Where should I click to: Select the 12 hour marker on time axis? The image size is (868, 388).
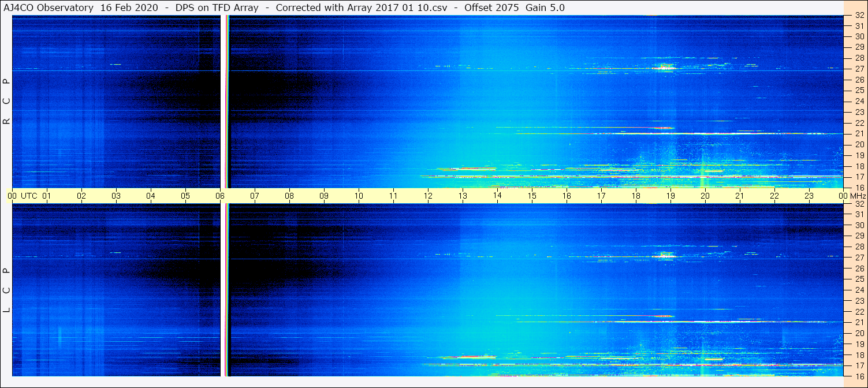tap(428, 196)
